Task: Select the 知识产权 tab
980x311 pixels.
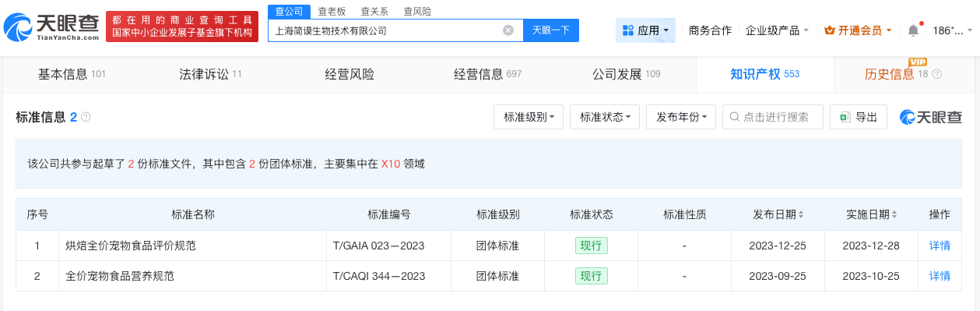Action: pyautogui.click(x=764, y=74)
